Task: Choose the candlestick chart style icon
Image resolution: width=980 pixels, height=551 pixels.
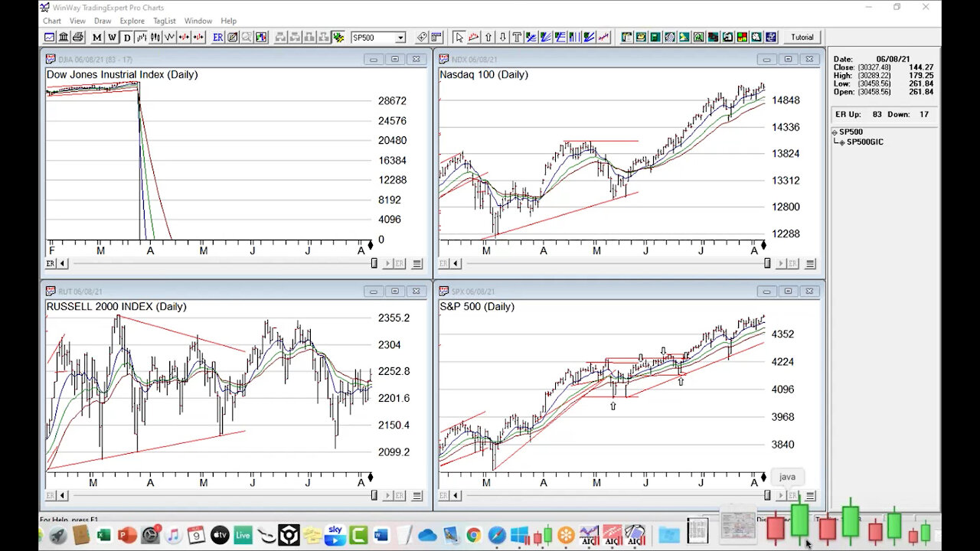Action: coord(155,37)
